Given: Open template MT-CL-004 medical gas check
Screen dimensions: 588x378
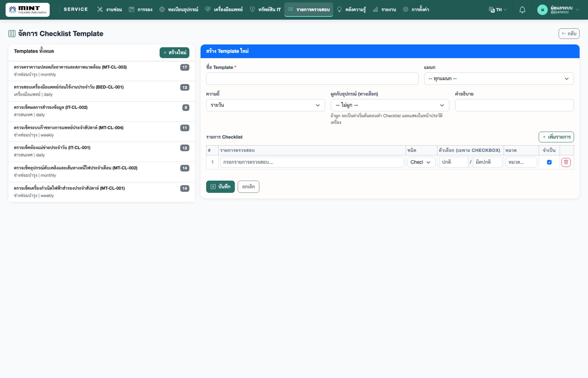Looking at the screenshot, I should tap(102, 131).
